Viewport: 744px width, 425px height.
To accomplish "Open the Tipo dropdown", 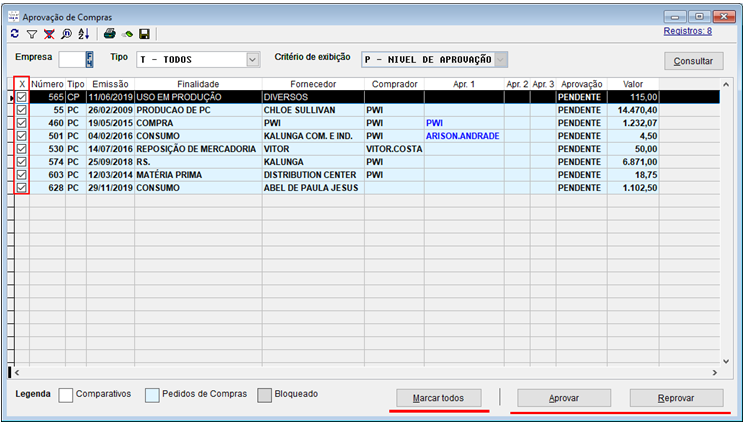I will (x=252, y=60).
